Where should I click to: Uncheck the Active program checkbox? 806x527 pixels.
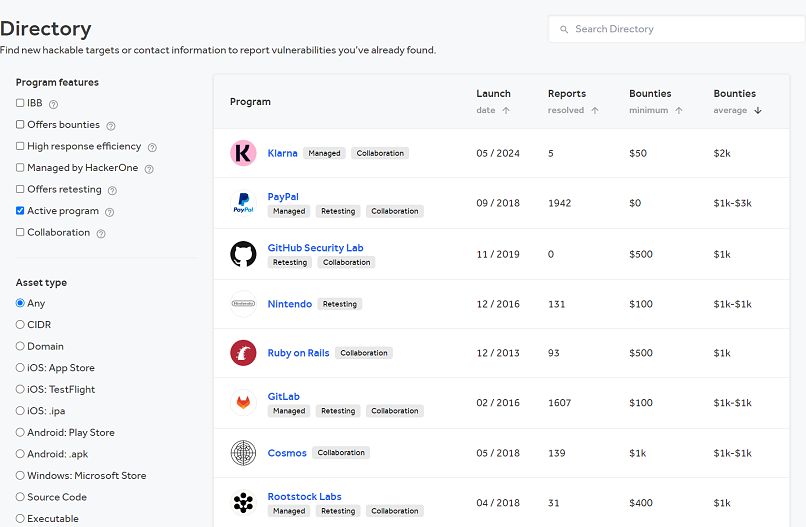click(x=20, y=211)
